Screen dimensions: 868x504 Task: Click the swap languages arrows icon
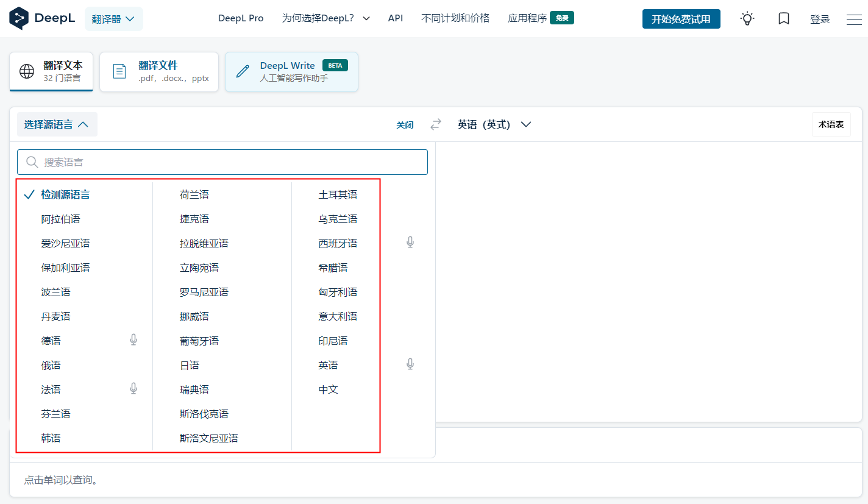(x=435, y=124)
